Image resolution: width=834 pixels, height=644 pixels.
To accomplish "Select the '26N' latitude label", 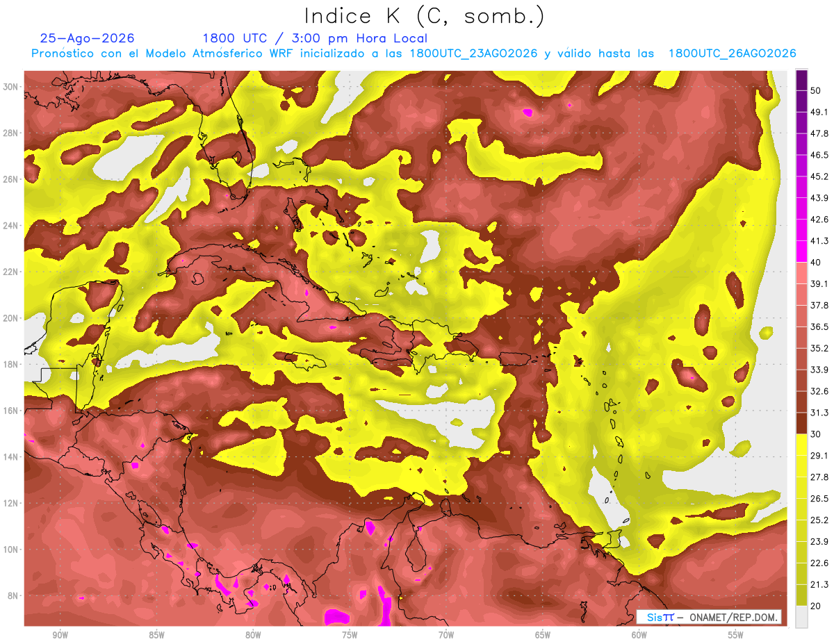I will (10, 179).
